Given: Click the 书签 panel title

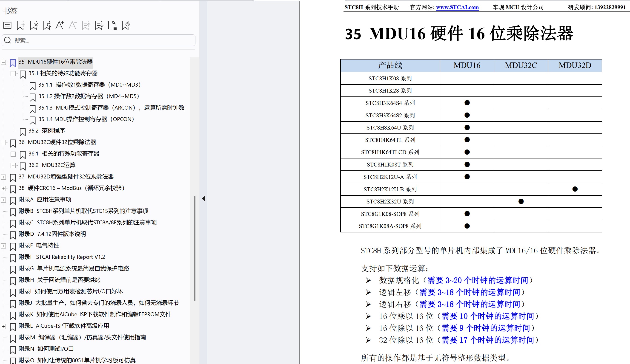Looking at the screenshot, I should coord(10,11).
